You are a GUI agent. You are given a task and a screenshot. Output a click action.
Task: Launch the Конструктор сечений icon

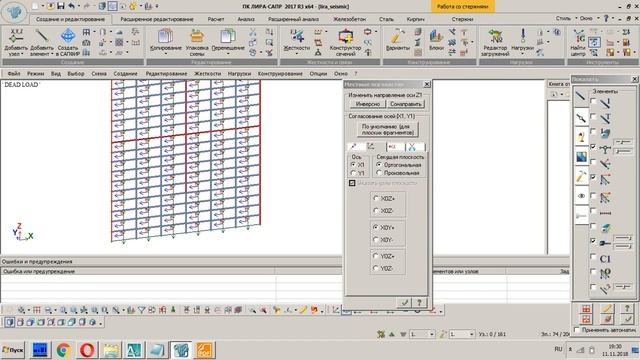point(345,36)
